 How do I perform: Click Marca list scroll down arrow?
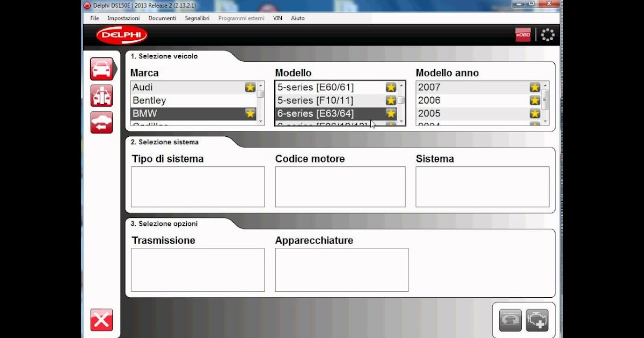click(x=261, y=122)
